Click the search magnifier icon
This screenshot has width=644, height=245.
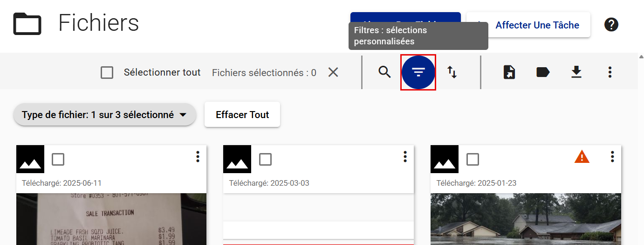384,72
